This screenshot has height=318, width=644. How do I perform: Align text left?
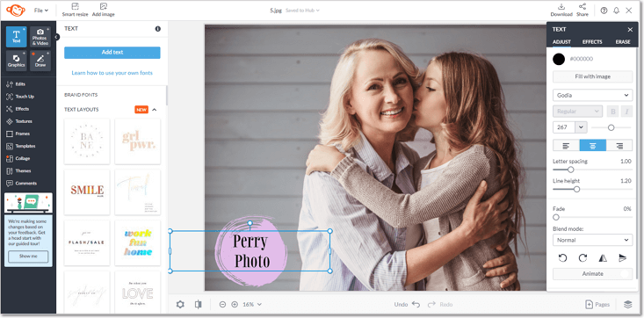pyautogui.click(x=566, y=146)
